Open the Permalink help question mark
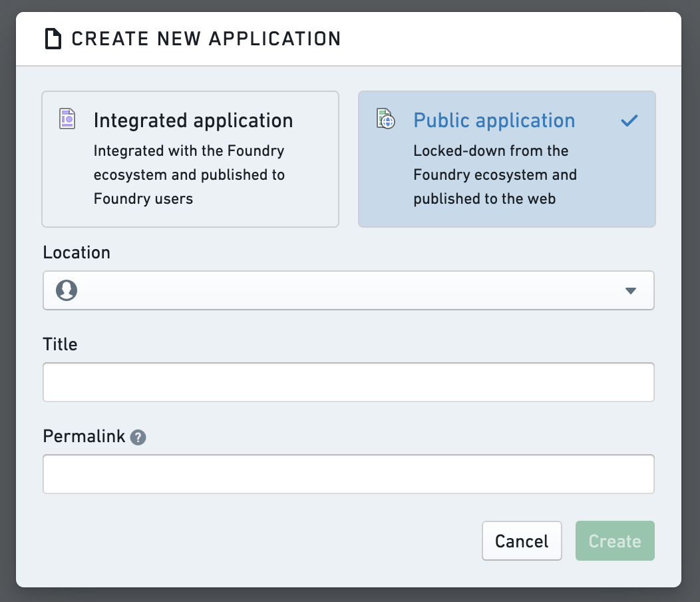 click(x=138, y=437)
